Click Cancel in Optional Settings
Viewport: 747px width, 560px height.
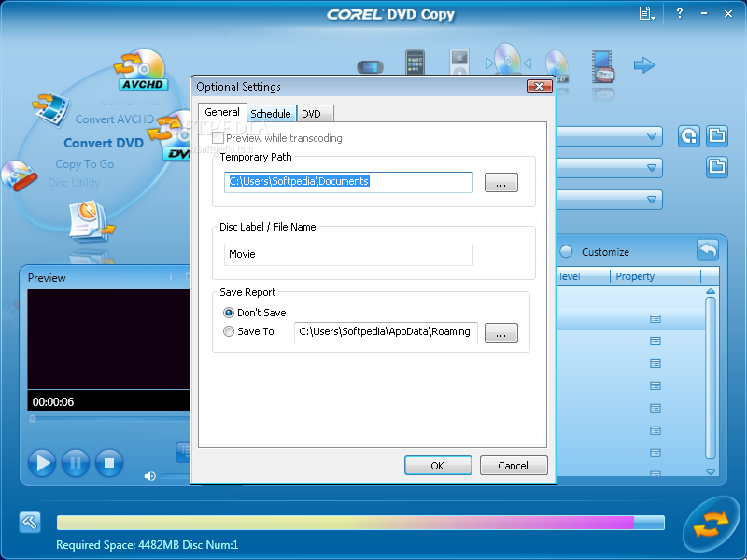514,465
